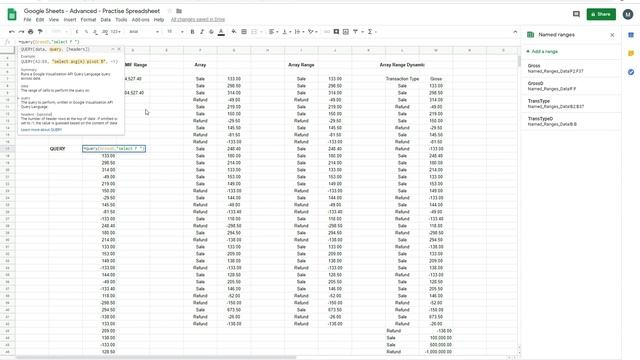The width and height of the screenshot is (640, 360).
Task: Star the spreadsheet document
Action: (170, 11)
